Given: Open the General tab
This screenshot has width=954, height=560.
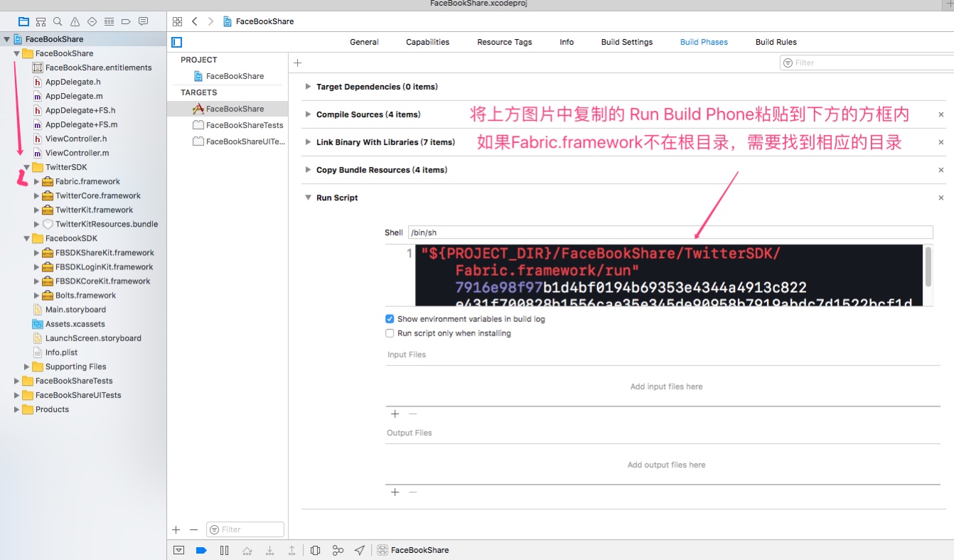Looking at the screenshot, I should pos(364,42).
